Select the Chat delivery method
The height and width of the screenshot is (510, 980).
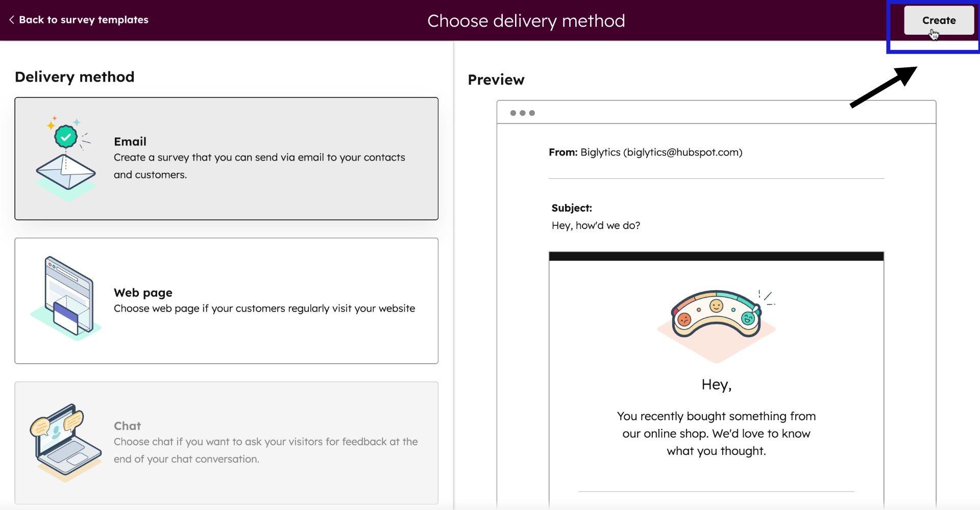coord(226,443)
